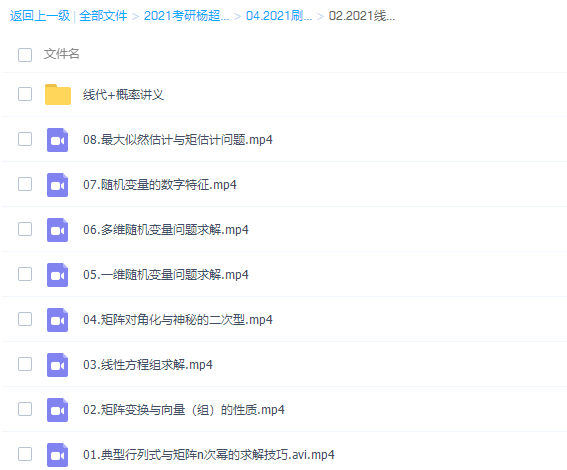Click video icon for 05.一维随机变量问题求解.mp4
The image size is (567, 470).
pos(57,275)
